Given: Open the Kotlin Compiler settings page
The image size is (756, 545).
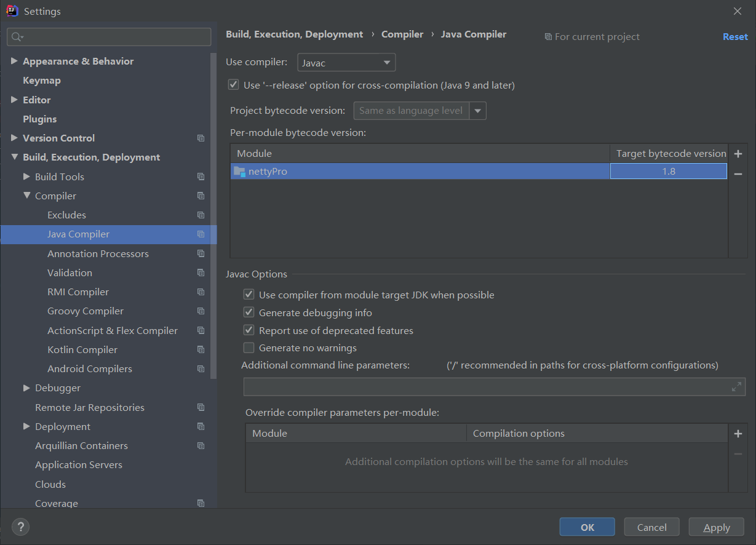Looking at the screenshot, I should [x=82, y=349].
